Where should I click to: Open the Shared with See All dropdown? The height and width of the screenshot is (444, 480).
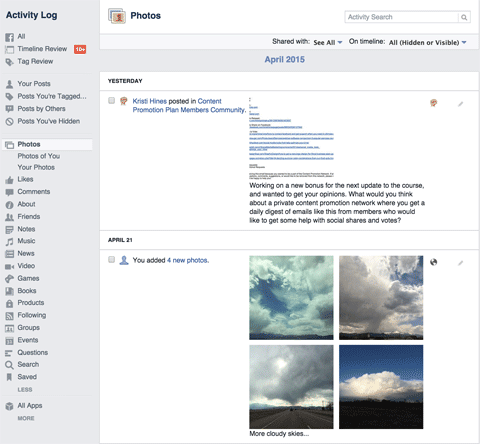click(x=328, y=42)
